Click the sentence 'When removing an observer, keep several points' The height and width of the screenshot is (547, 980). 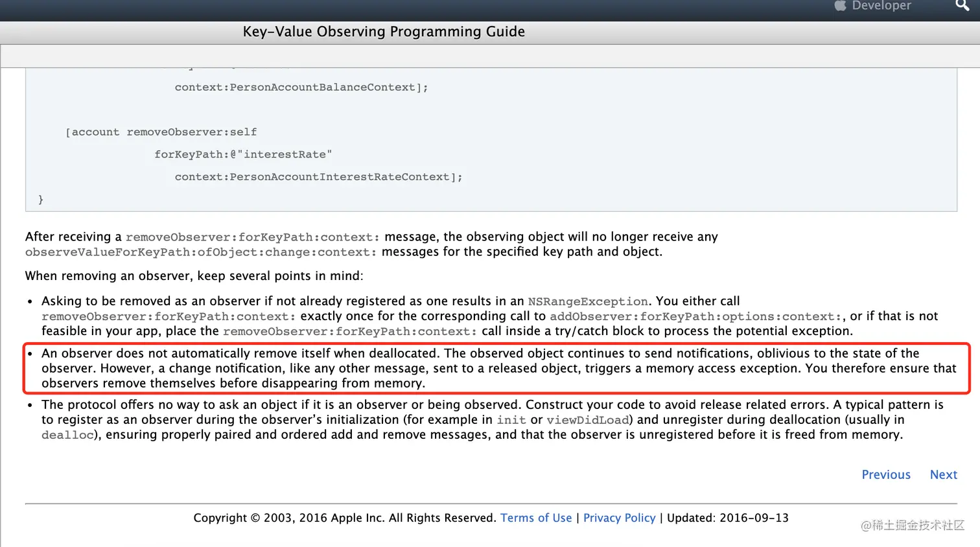194,276
